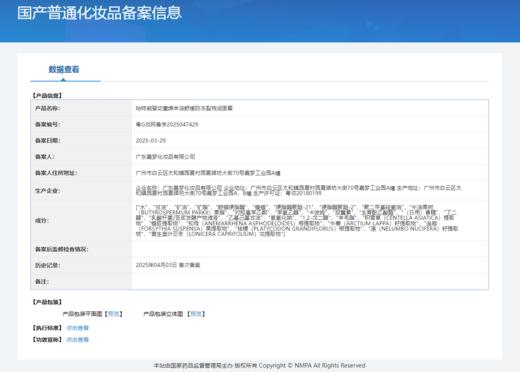Click the product name value in 产品名称 row
This screenshot has width=520, height=372.
(x=184, y=108)
